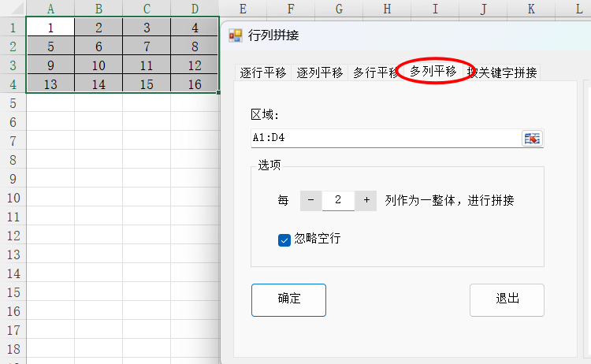The image size is (591, 364).
Task: Switch to the 逐行平移 tab
Action: click(x=263, y=72)
